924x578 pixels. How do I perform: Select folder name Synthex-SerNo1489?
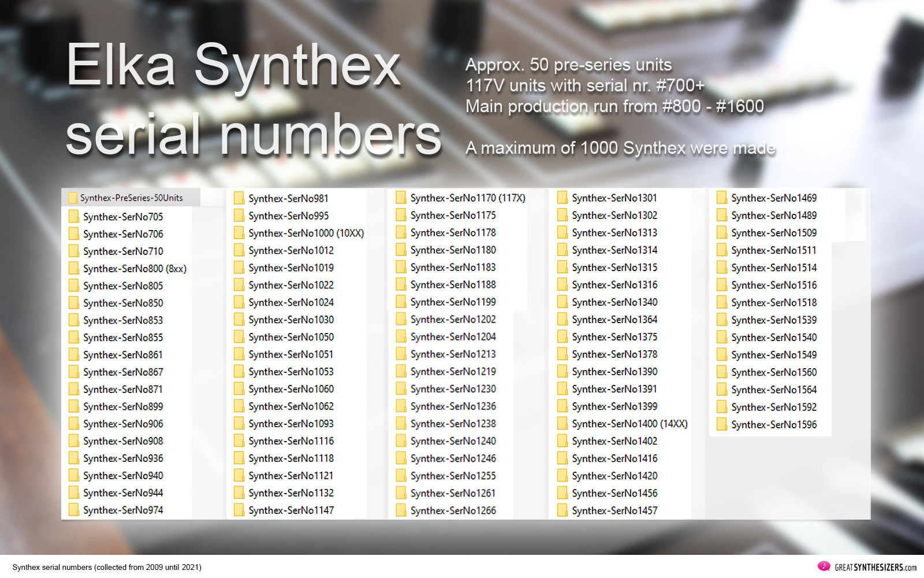click(x=774, y=216)
